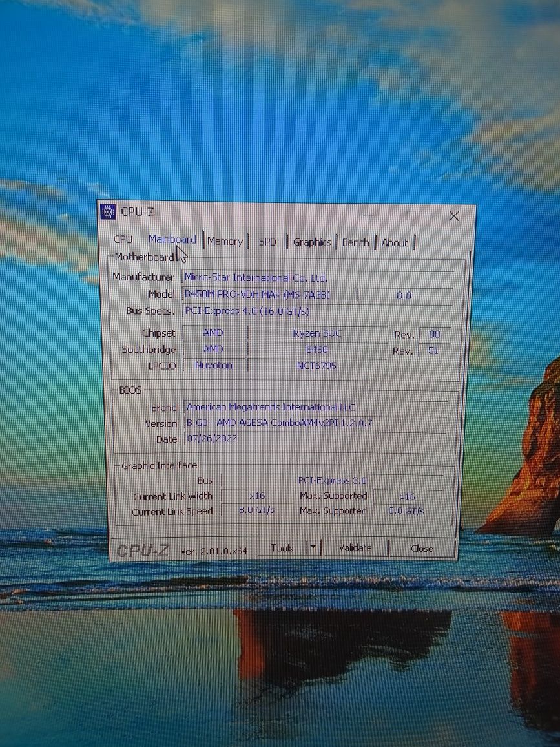560x747 pixels.
Task: Select the Mainboard tab
Action: [x=172, y=240]
